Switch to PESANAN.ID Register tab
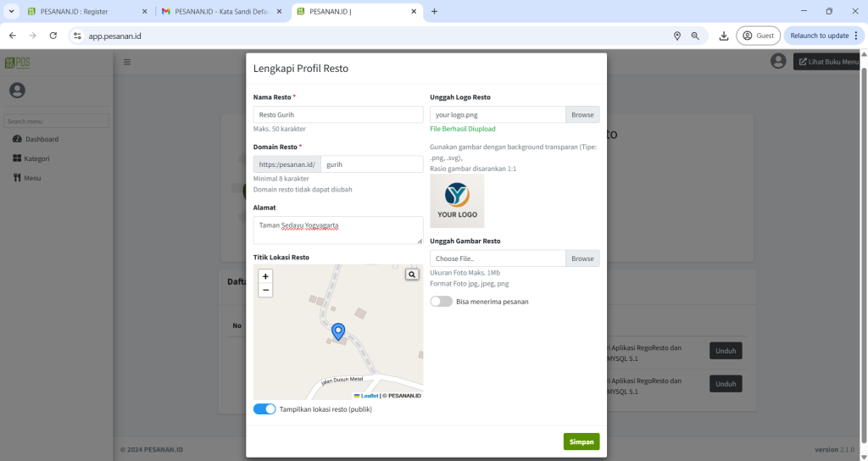The image size is (868, 461). [83, 12]
